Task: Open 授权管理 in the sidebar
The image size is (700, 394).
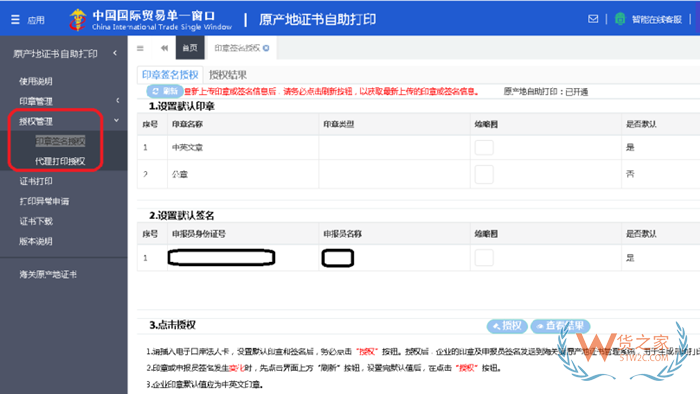Action: [36, 121]
